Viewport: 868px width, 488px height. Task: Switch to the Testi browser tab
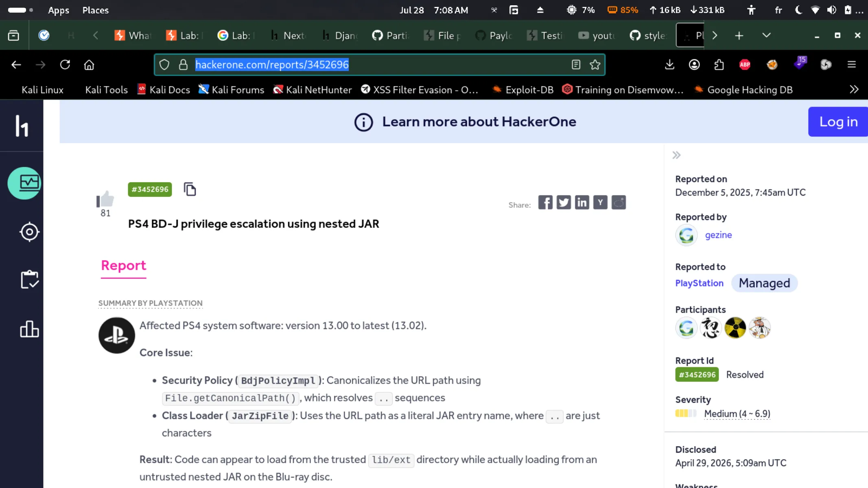click(x=545, y=36)
